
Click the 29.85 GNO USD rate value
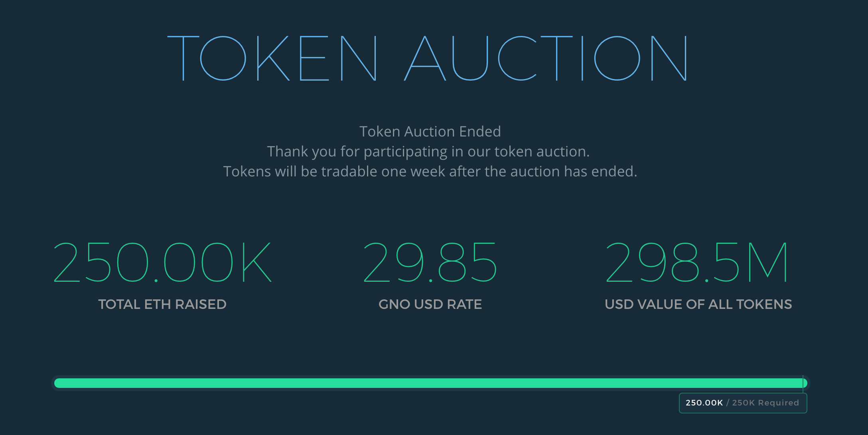(x=430, y=261)
